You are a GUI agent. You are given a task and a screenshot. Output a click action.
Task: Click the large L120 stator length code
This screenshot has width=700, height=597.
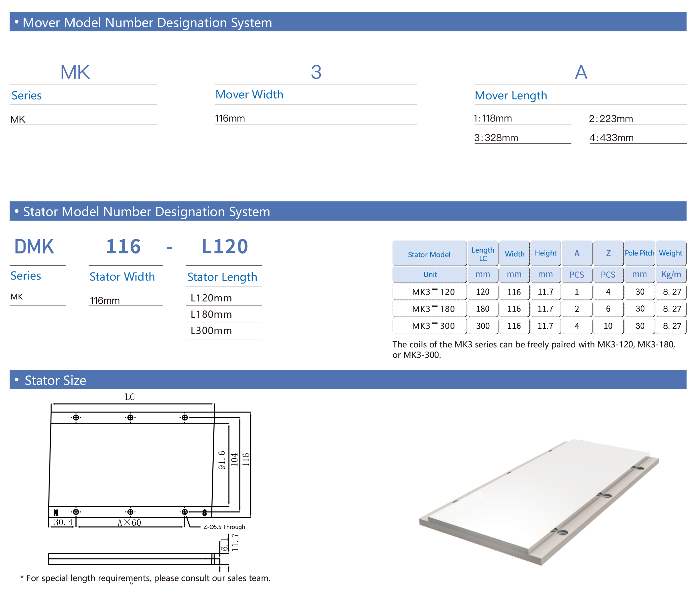[225, 246]
